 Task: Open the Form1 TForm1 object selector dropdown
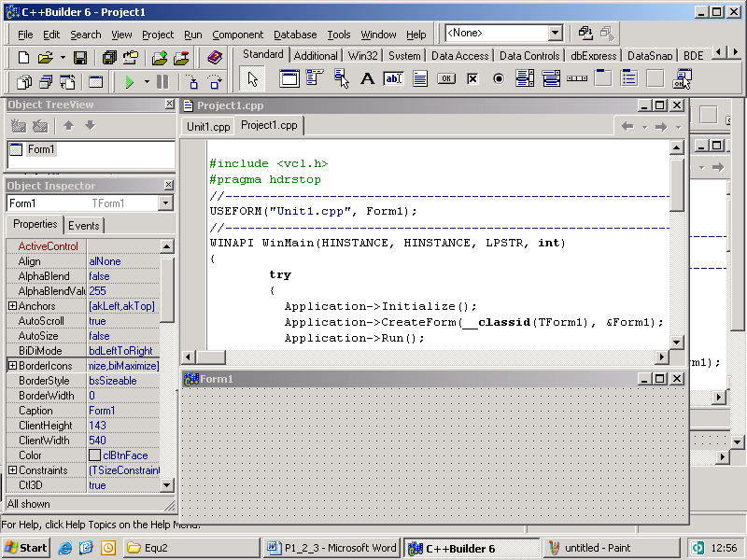point(165,203)
